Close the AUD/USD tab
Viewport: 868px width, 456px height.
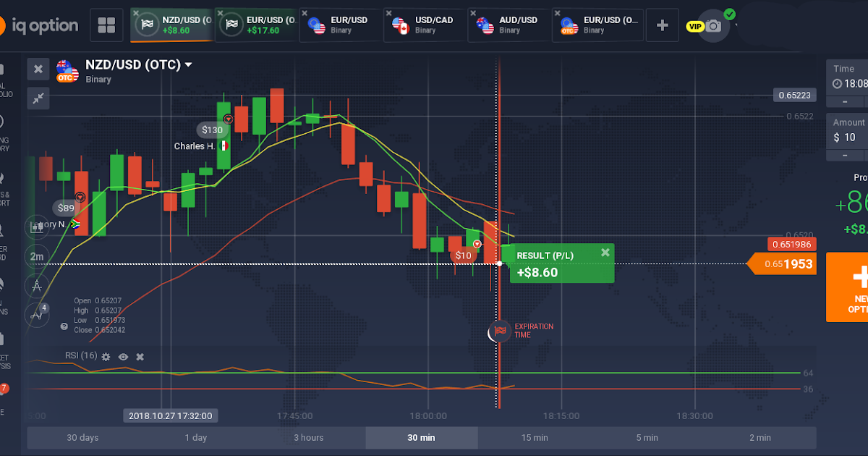(473, 14)
